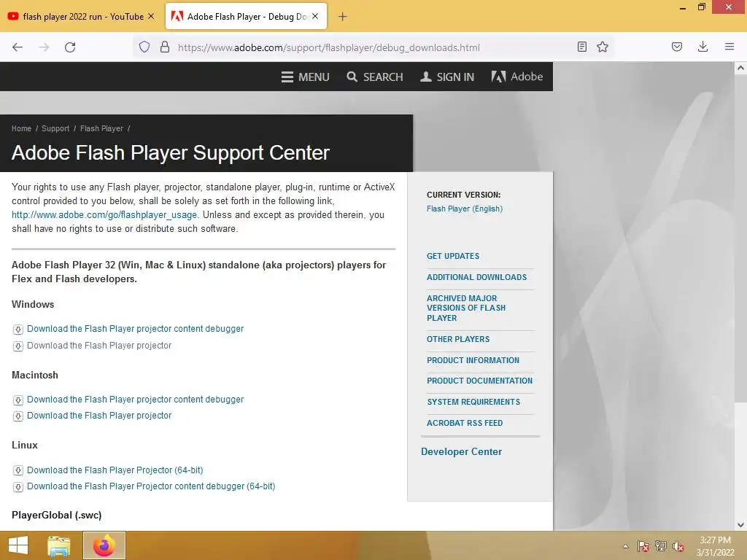The image size is (747, 560).
Task: Open Adobe SEARCH
Action: 375,77
